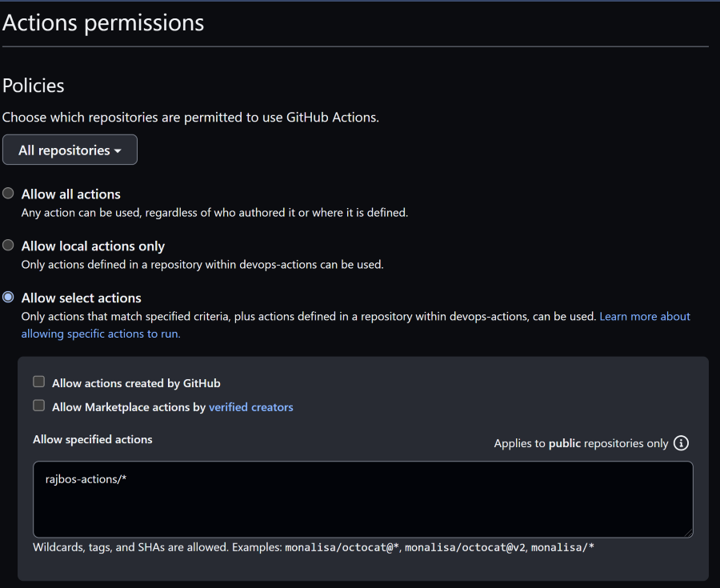This screenshot has height=588, width=720.
Task: Click the Wildcards, tags, and SHAs hint text
Action: tap(313, 547)
